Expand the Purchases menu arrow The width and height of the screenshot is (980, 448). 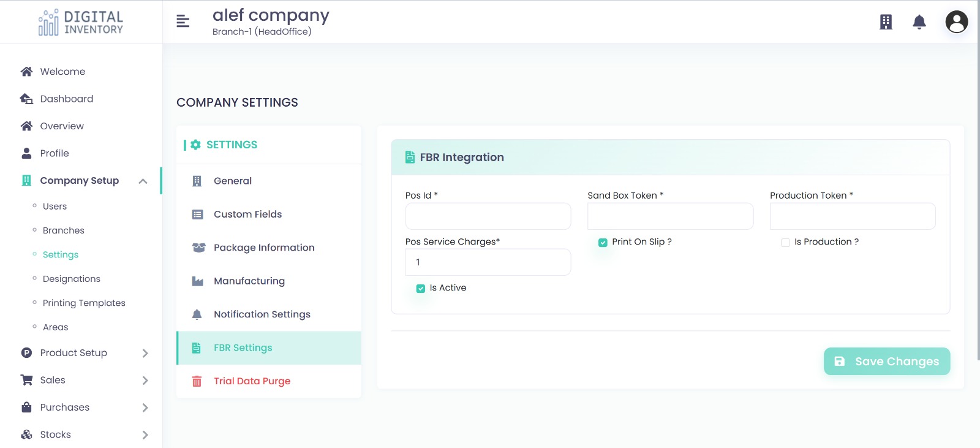coord(145,408)
